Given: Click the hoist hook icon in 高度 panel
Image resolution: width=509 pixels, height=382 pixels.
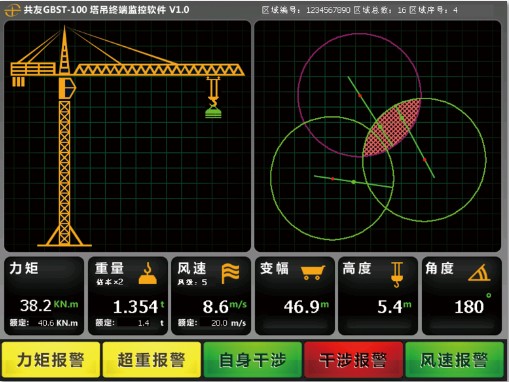Looking at the screenshot, I should point(397,275).
